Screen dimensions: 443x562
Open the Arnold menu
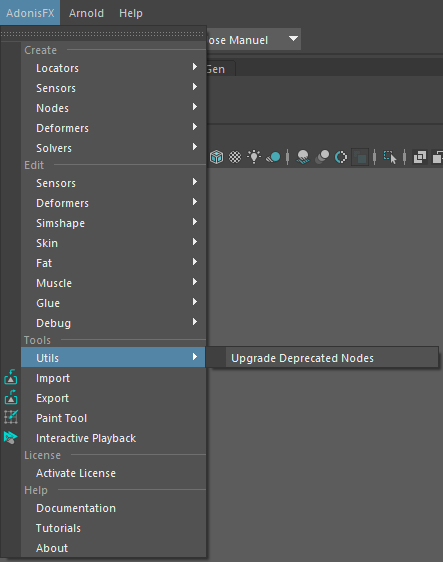pyautogui.click(x=86, y=13)
